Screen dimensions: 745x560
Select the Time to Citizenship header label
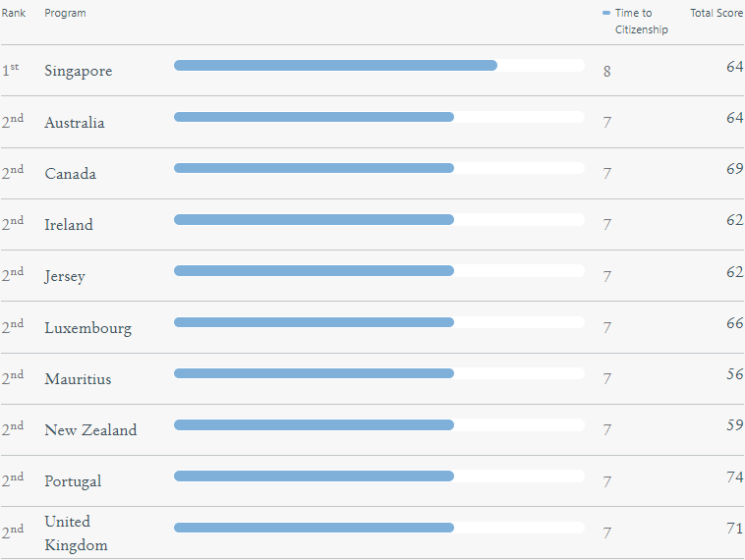click(642, 22)
